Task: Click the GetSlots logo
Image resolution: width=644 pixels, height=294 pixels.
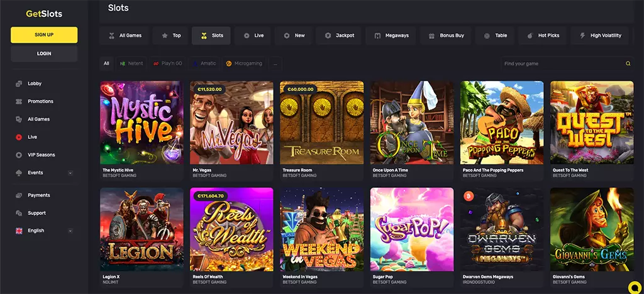Action: (44, 14)
